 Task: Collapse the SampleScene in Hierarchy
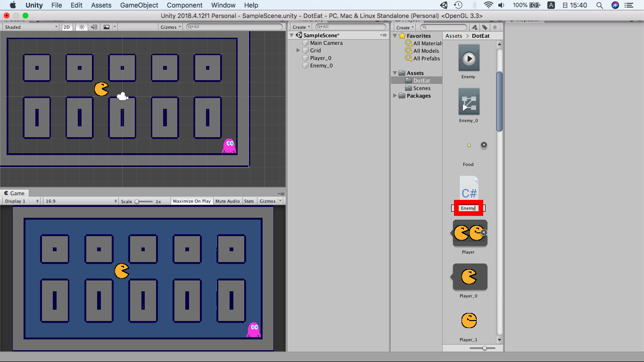point(292,35)
